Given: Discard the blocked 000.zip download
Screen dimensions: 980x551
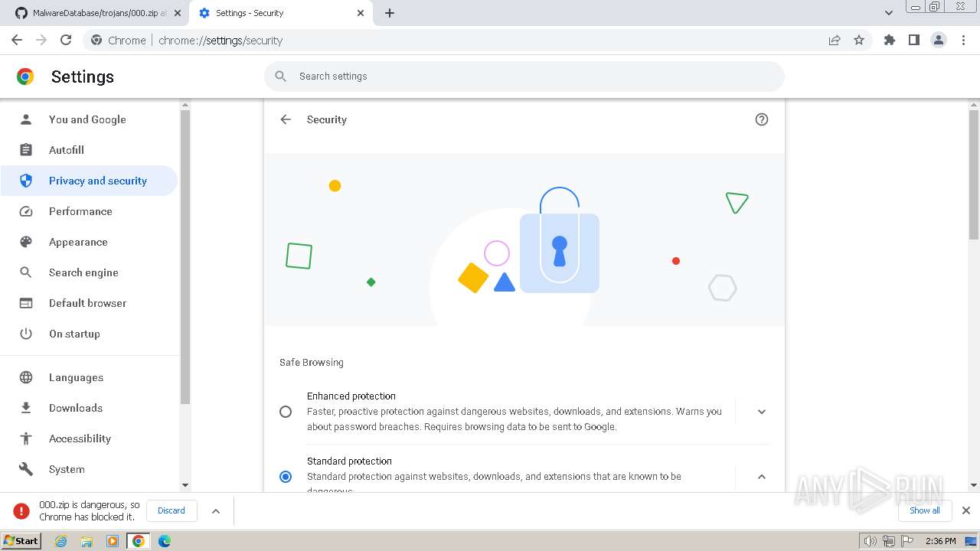Looking at the screenshot, I should coord(171,510).
